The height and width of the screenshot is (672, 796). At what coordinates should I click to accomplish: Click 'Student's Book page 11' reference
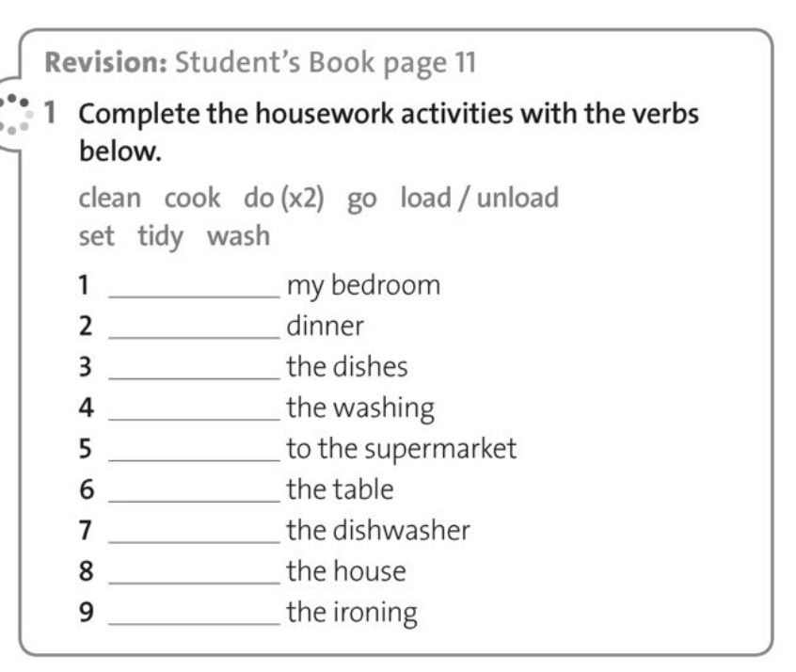(x=326, y=63)
